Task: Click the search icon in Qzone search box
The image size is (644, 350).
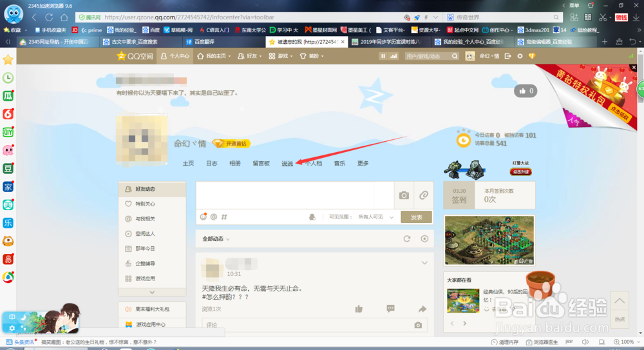Action: click(455, 56)
